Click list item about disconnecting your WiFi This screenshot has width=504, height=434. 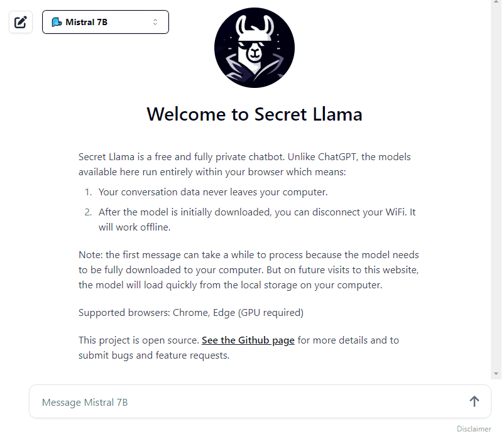256,220
